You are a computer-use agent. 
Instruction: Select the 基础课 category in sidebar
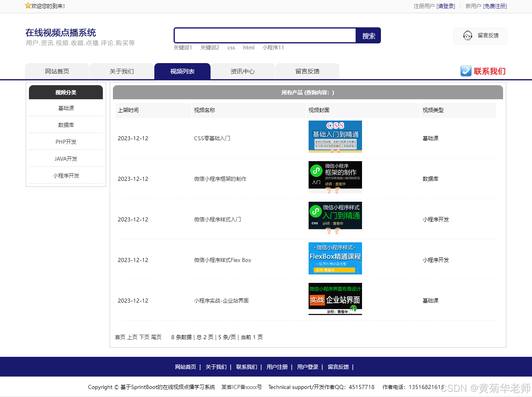[x=65, y=108]
